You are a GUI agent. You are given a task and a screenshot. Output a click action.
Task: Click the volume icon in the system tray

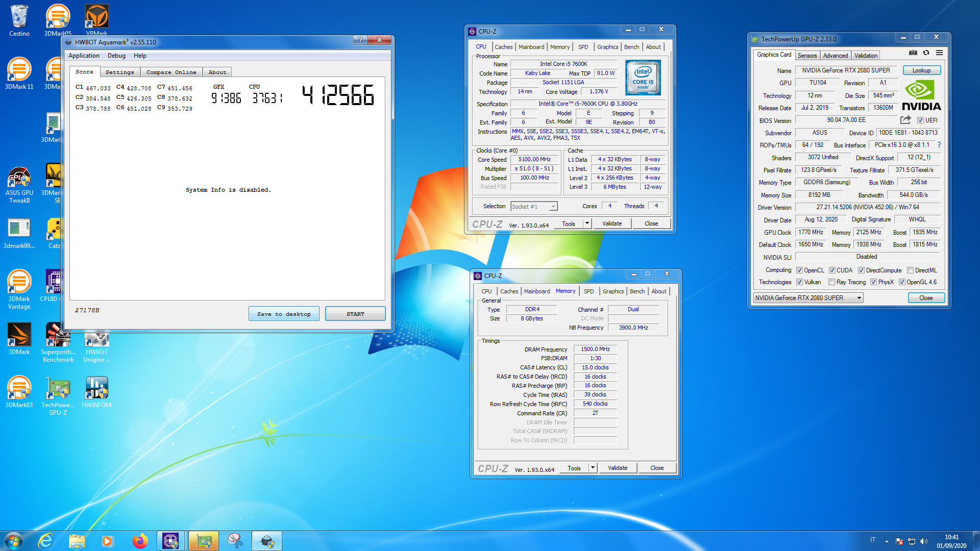(x=924, y=541)
